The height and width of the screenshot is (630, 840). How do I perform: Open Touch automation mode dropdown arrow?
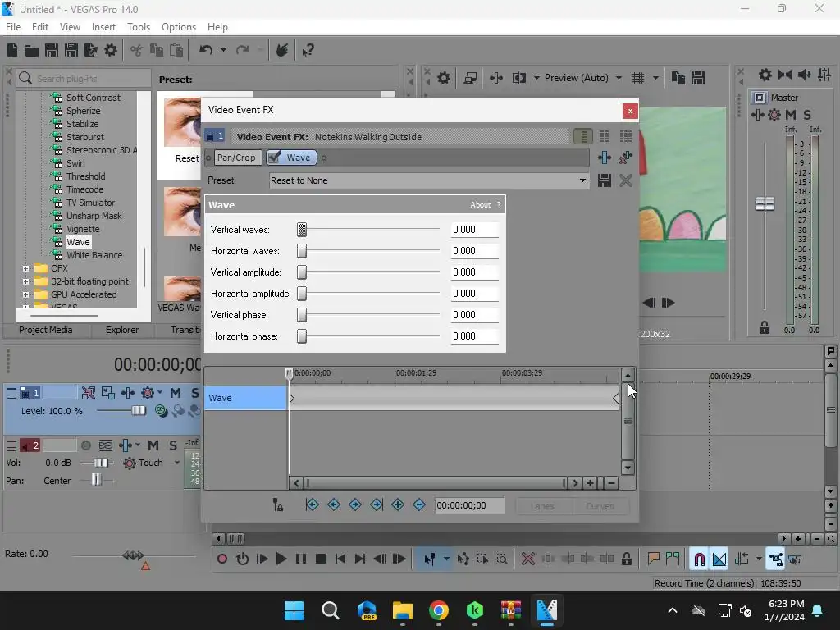[x=177, y=463]
